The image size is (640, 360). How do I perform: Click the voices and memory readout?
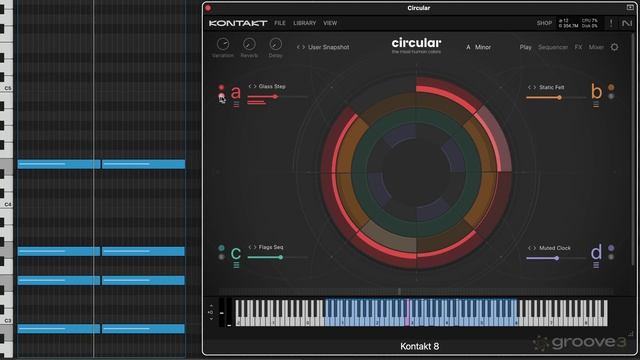tap(569, 23)
